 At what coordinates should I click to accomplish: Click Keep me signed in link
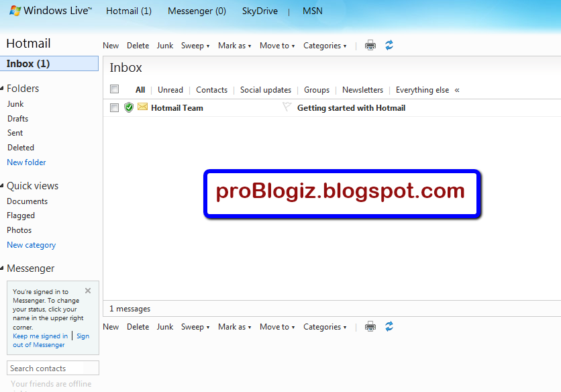(x=40, y=336)
